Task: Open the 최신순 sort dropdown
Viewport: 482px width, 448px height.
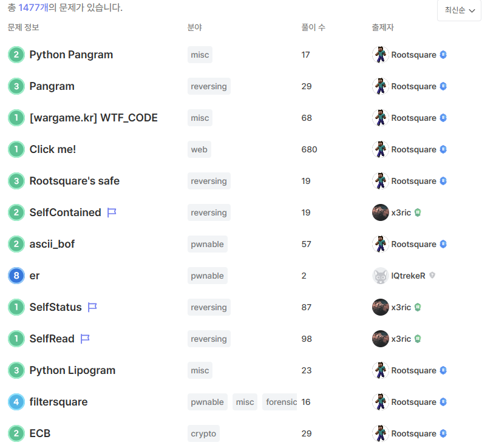Action: click(459, 10)
